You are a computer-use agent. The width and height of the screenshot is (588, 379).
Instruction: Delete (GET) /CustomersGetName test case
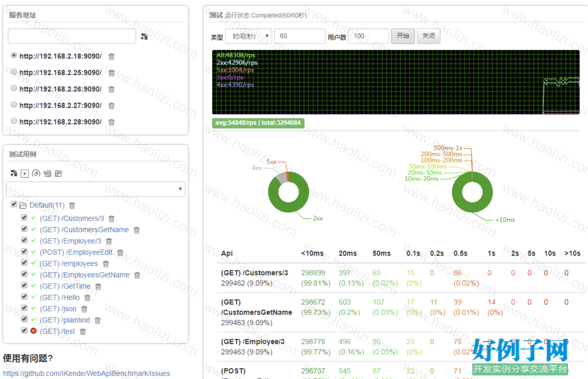click(136, 230)
